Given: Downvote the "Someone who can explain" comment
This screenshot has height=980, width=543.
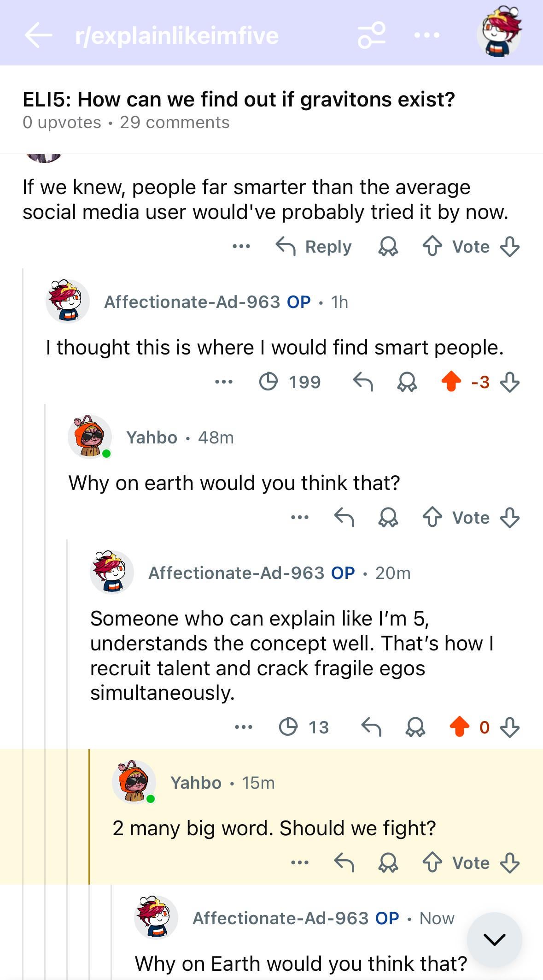Looking at the screenshot, I should click(510, 727).
